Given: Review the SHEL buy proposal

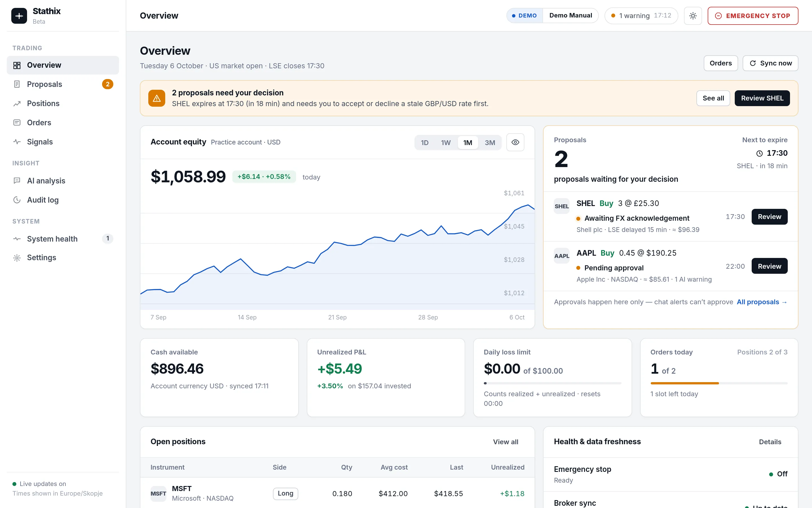Looking at the screenshot, I should [x=769, y=217].
